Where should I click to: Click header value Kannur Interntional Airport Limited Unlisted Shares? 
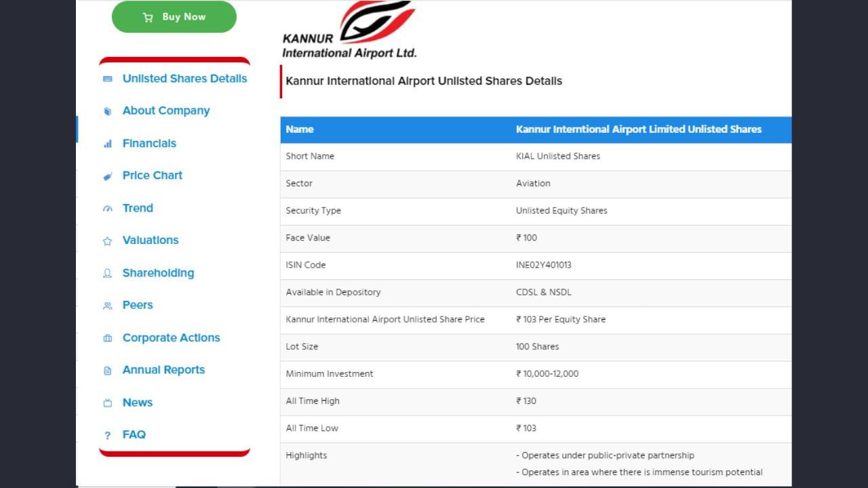pyautogui.click(x=639, y=129)
